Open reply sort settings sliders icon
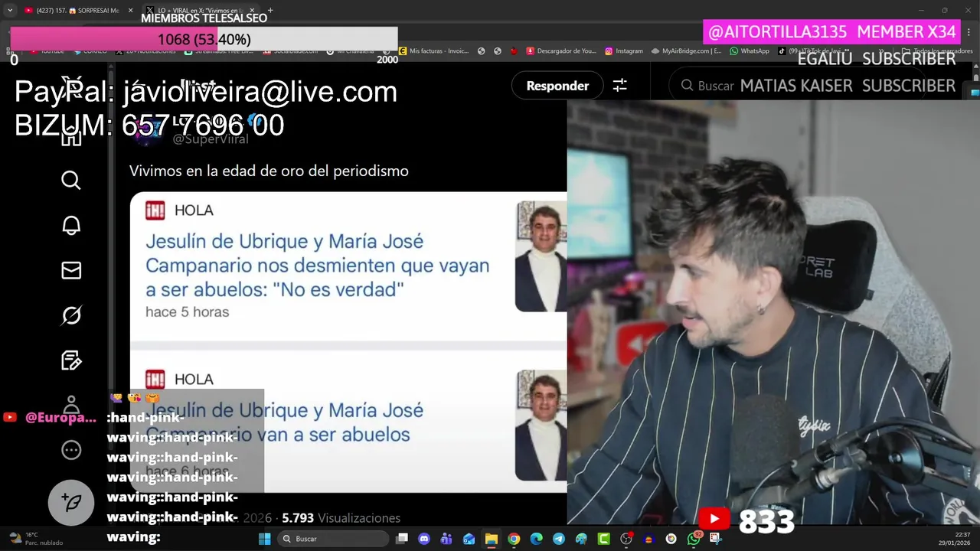This screenshot has width=980, height=551. pos(619,86)
